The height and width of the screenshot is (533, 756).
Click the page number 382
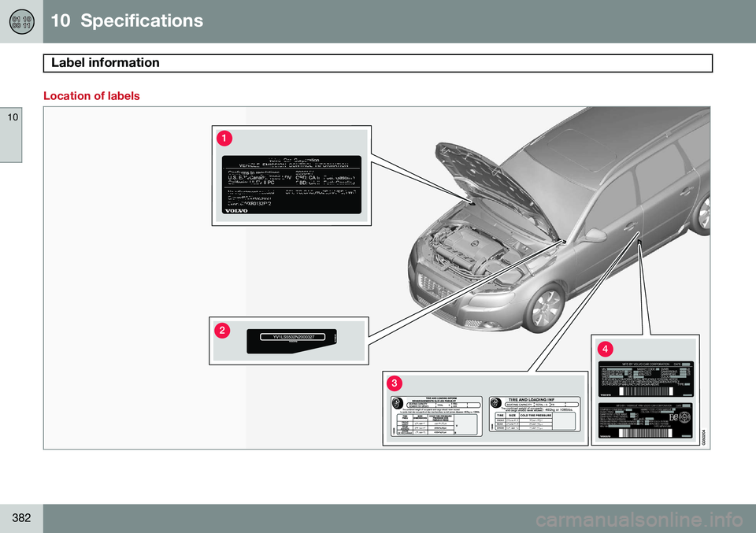point(22,517)
